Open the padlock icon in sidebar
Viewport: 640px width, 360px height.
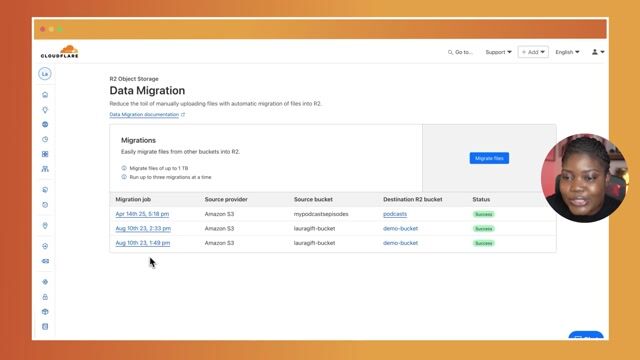(45, 297)
